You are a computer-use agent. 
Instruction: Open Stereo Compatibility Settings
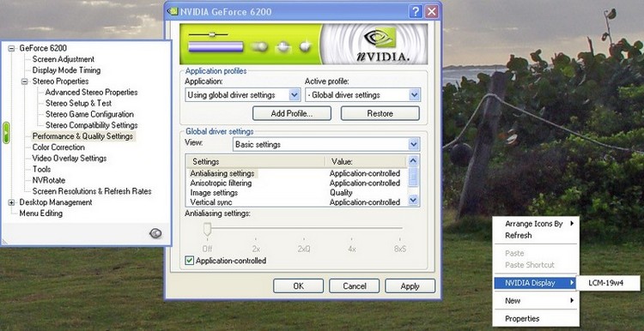(92, 125)
